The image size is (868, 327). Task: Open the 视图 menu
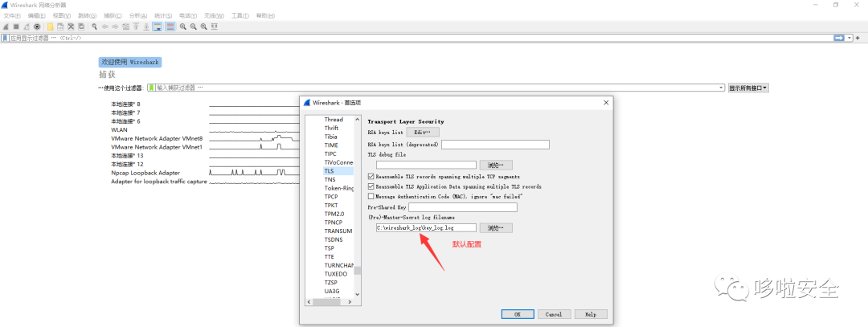(x=61, y=15)
